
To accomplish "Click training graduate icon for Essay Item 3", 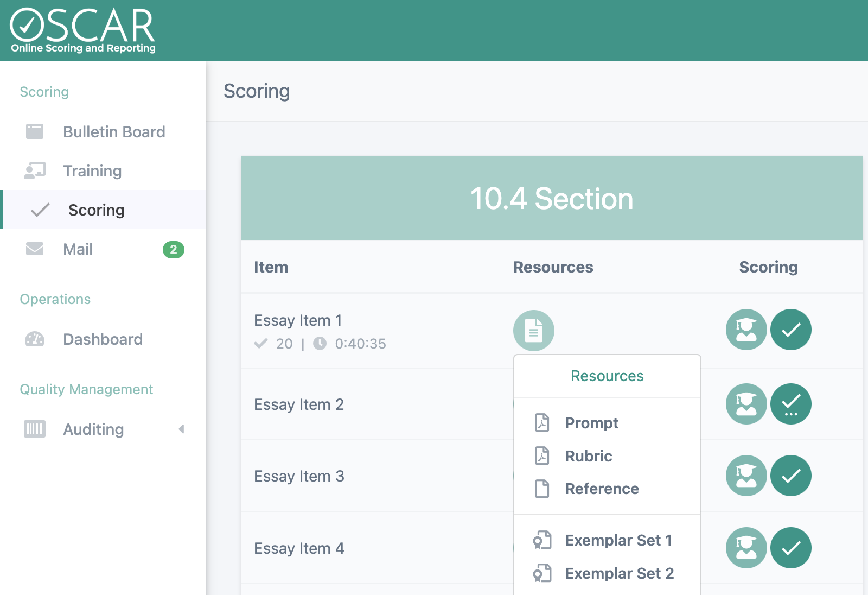I will [746, 476].
